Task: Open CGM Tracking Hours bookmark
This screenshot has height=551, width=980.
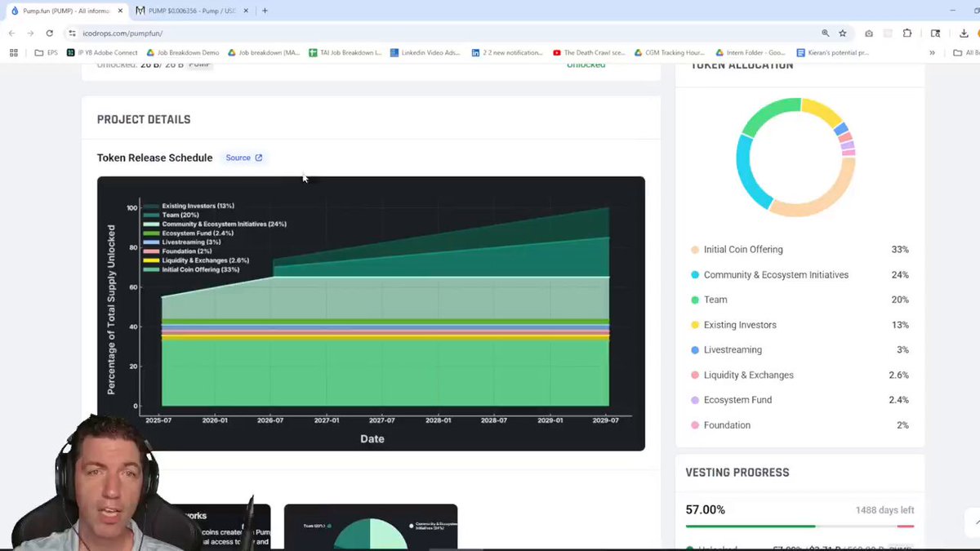Action: pyautogui.click(x=669, y=52)
